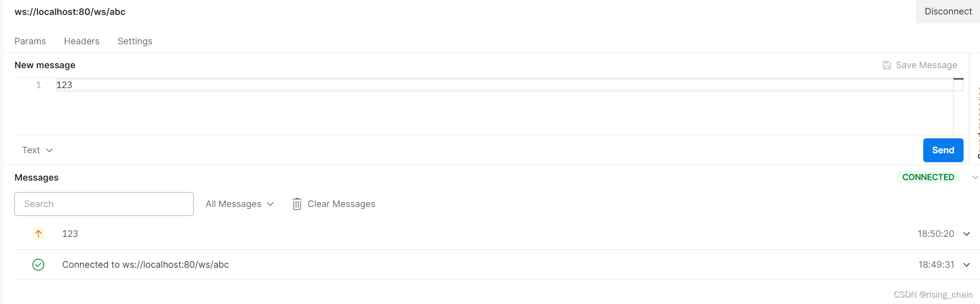Open the All Messages filter dropdown
Screen dimensions: 980x304
[239, 204]
